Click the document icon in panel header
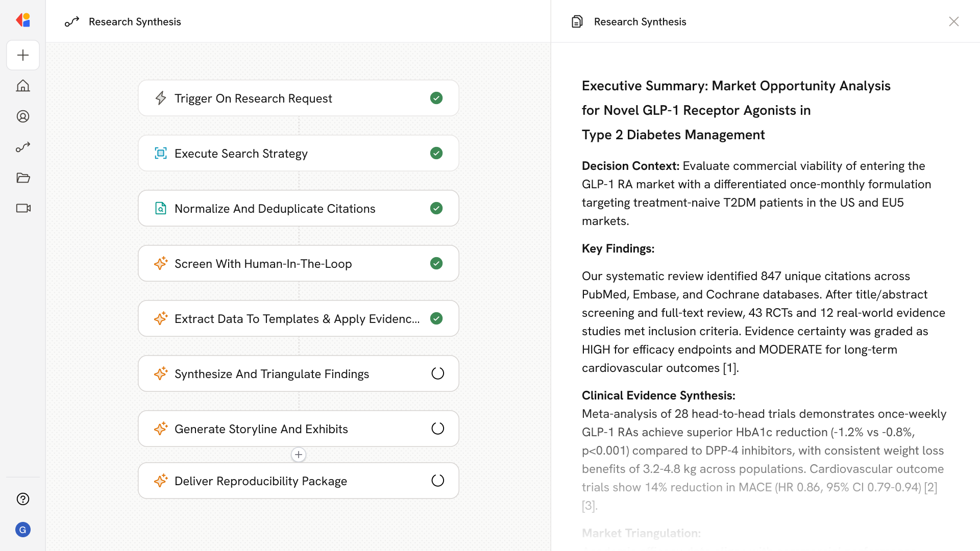 [577, 21]
